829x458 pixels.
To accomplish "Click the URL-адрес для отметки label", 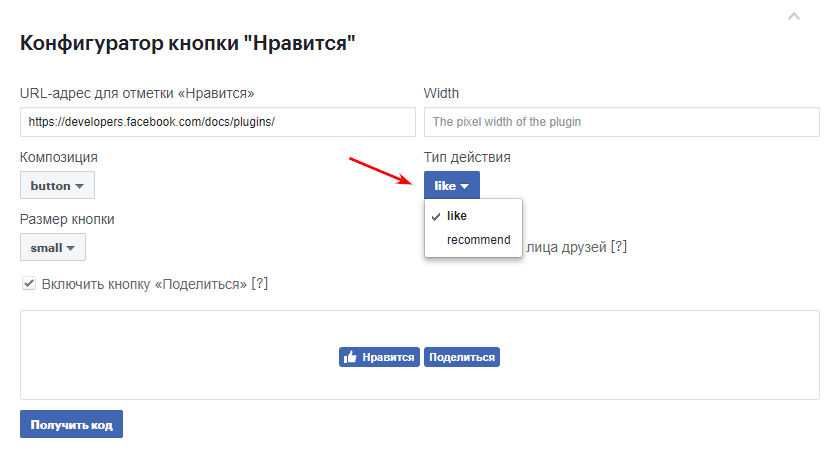I will click(137, 94).
